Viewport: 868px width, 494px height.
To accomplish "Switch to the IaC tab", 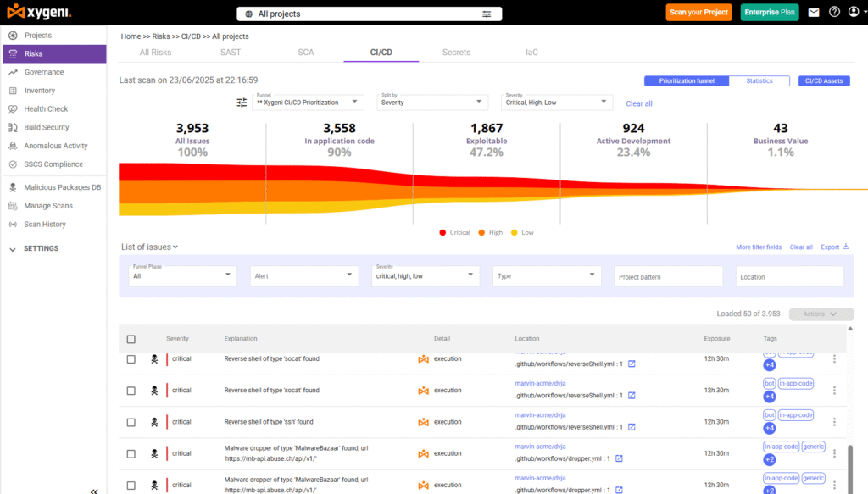I will click(x=531, y=53).
